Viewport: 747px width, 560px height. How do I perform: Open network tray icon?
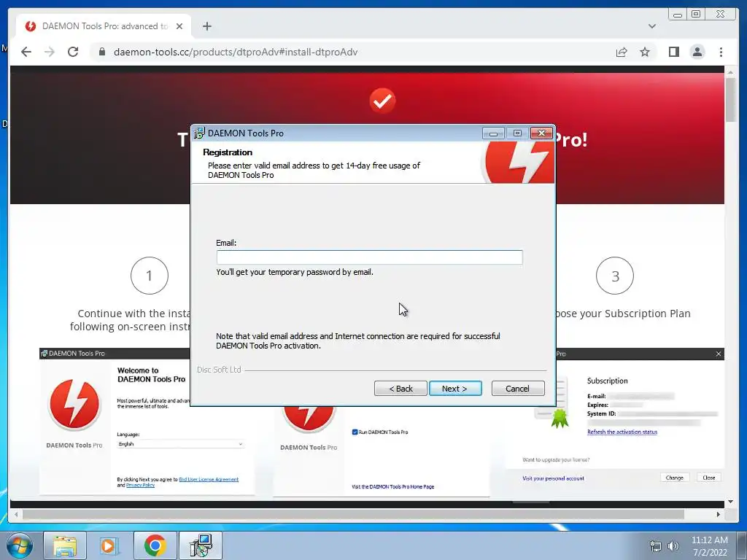[x=656, y=546]
